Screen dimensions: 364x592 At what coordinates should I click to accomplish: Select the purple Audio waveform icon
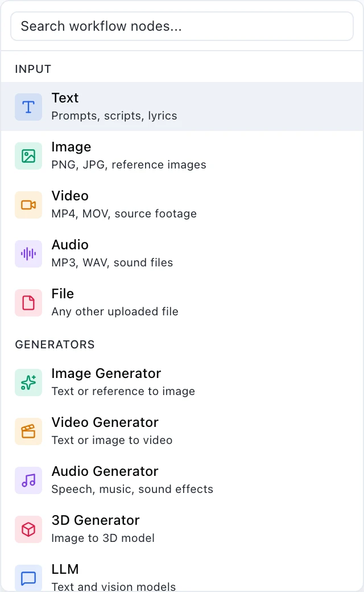coord(28,254)
